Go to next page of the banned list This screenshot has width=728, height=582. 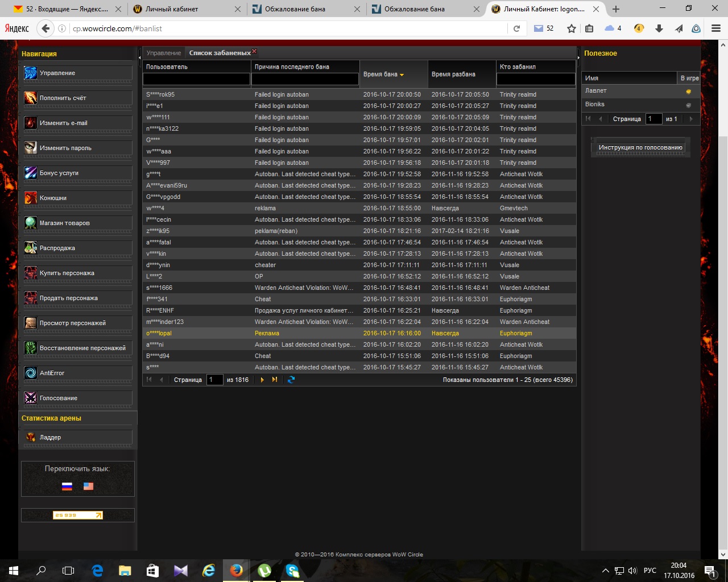(x=262, y=380)
